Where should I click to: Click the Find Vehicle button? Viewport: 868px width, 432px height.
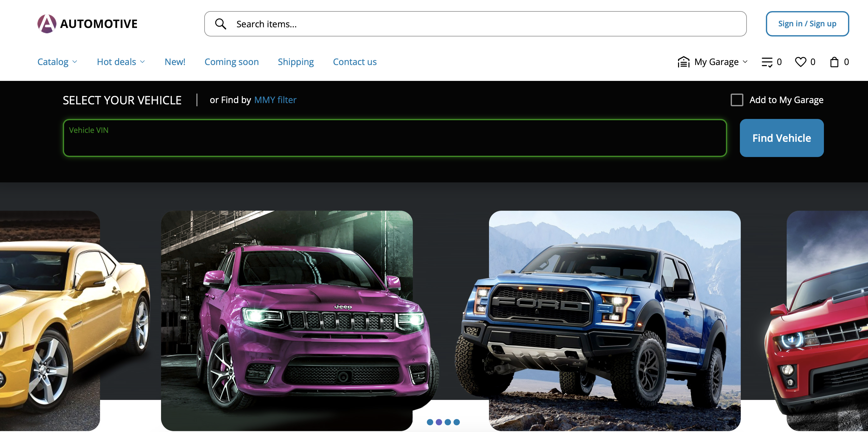pyautogui.click(x=782, y=138)
